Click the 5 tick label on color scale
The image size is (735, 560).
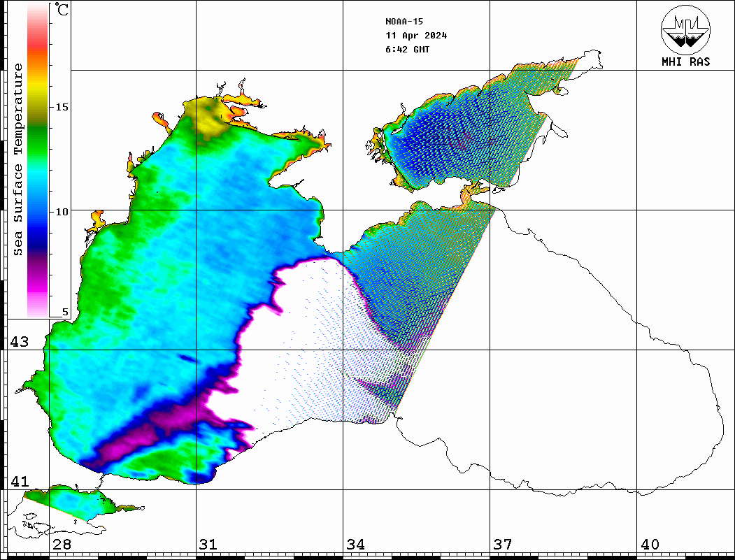tap(65, 312)
